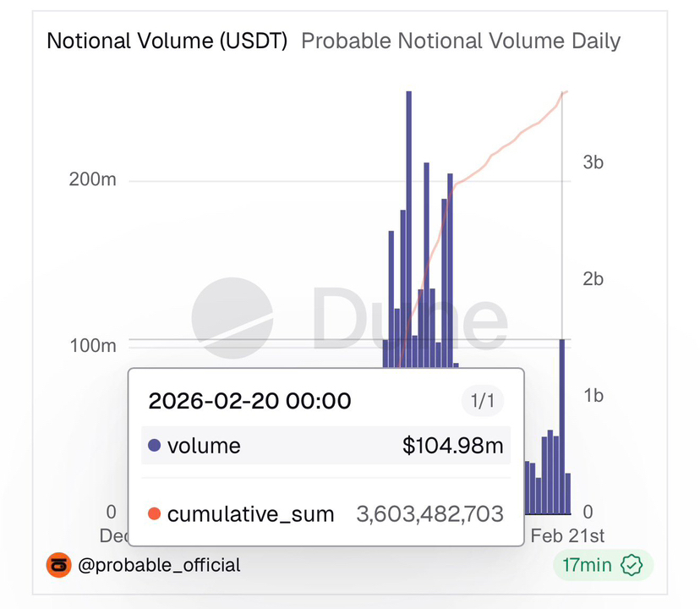
Task: Click the Dune watermark circle logo
Action: tap(232, 318)
